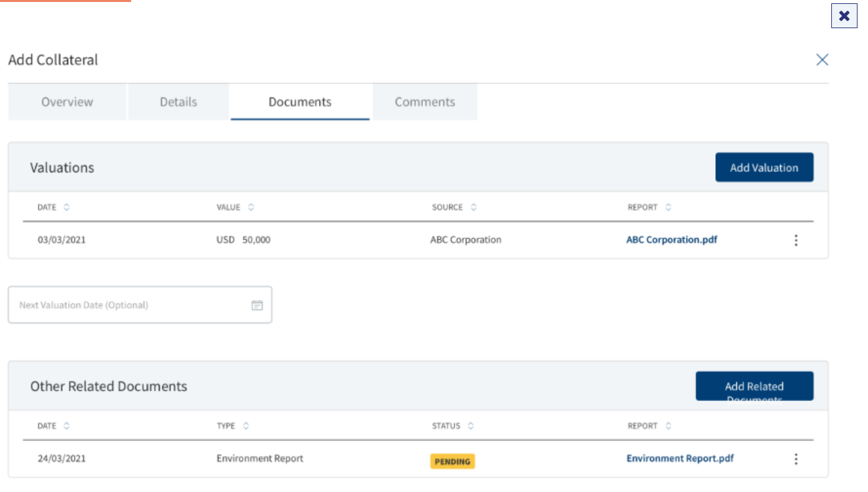The image size is (868, 492).
Task: Switch to the Details tab
Action: pos(178,102)
